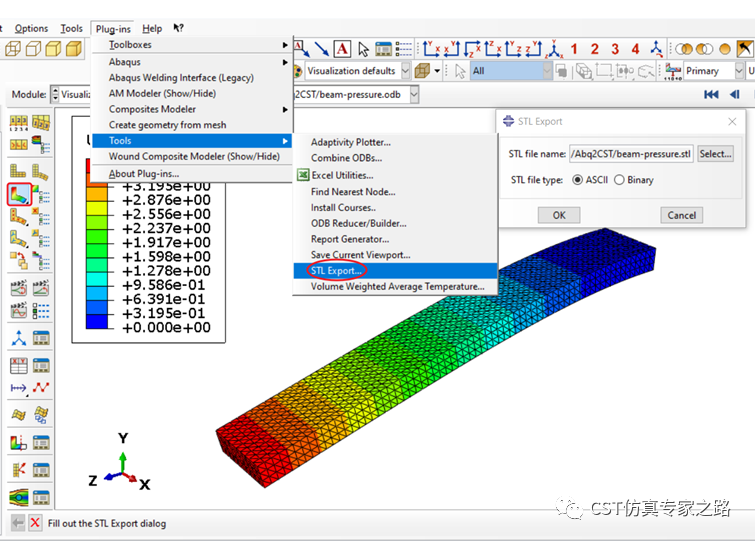755x541 pixels.
Task: Open the Visualization defaults dropdown
Action: pyautogui.click(x=405, y=71)
